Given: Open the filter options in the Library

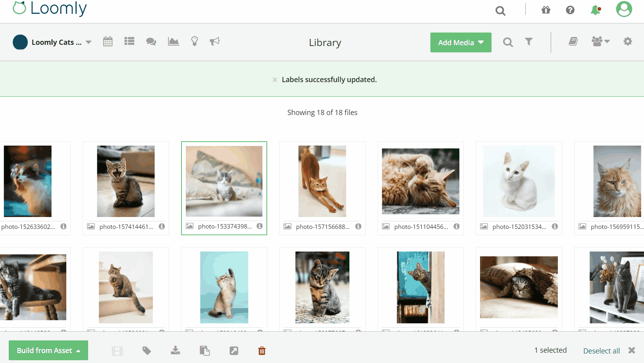Looking at the screenshot, I should [x=528, y=41].
